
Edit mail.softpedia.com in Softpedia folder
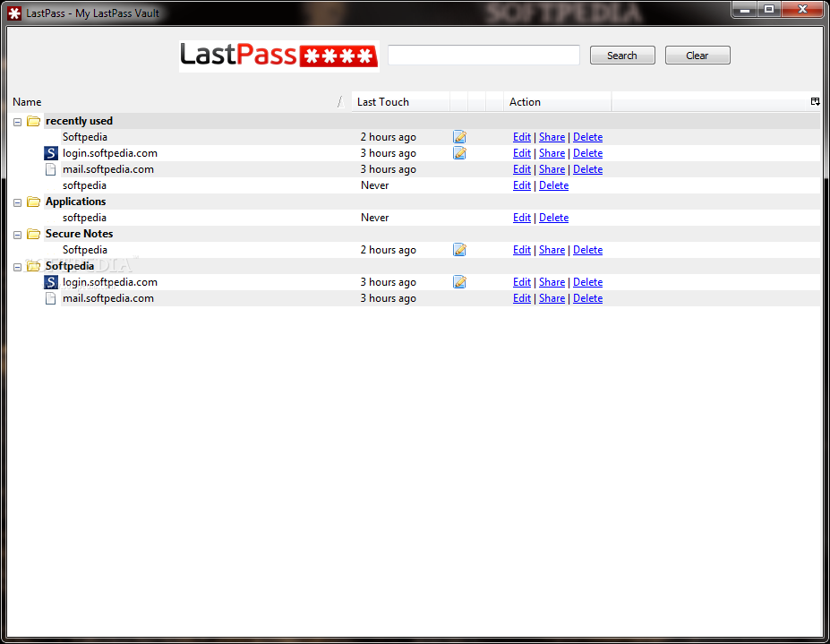coord(521,298)
